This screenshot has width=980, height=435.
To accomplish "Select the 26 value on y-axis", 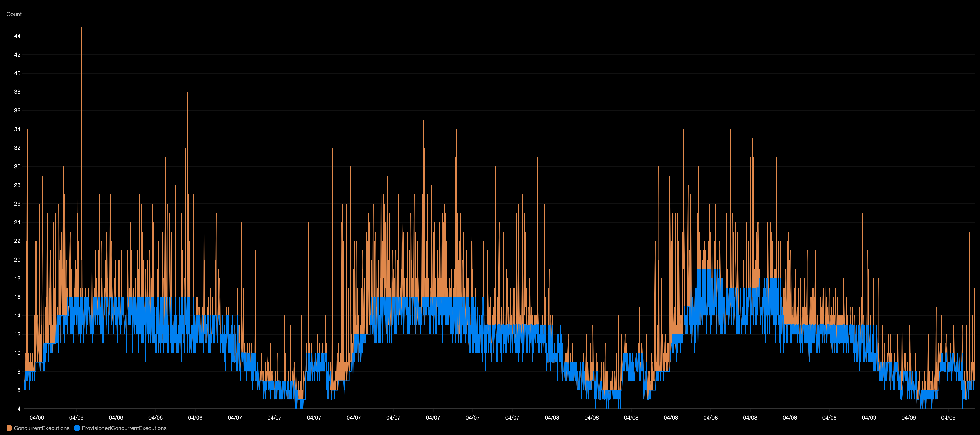I will (x=17, y=204).
